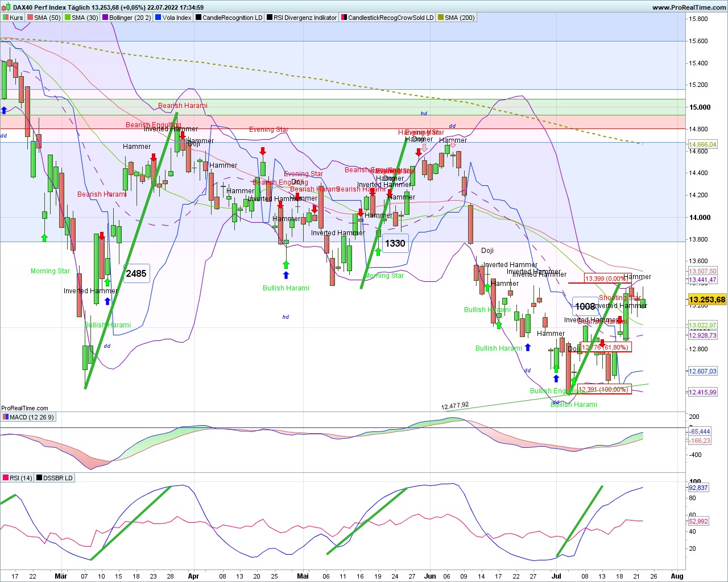Image resolution: width=728 pixels, height=582 pixels.
Task: Click the 2485 chart label box
Action: (136, 273)
